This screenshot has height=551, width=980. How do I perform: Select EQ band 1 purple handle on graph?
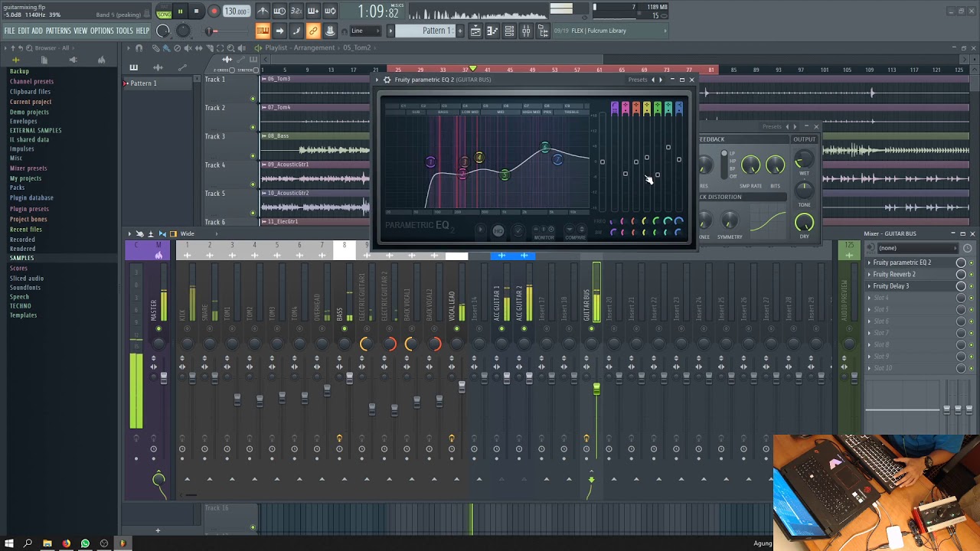tap(430, 161)
